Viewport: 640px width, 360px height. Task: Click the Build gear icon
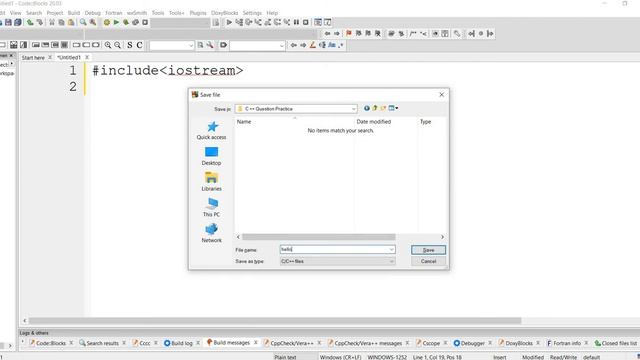[x=107, y=22]
